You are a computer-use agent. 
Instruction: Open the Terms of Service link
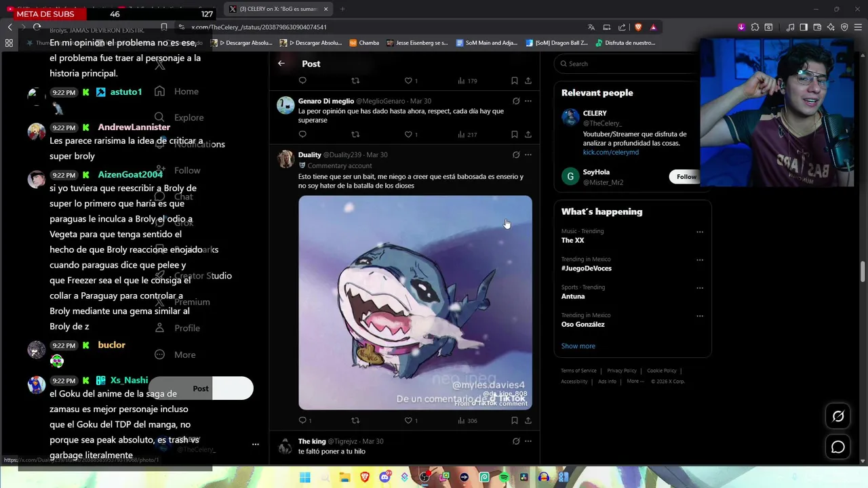[578, 371]
